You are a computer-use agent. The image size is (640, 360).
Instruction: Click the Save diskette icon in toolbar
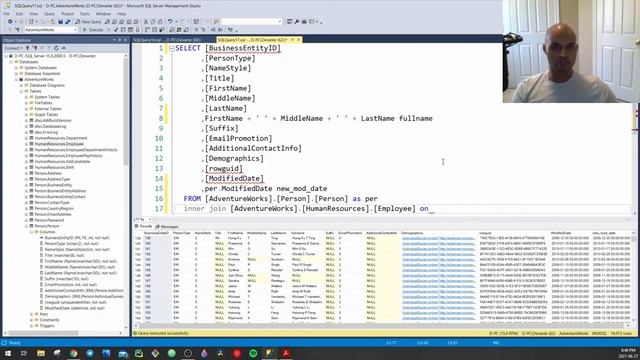tap(60, 22)
